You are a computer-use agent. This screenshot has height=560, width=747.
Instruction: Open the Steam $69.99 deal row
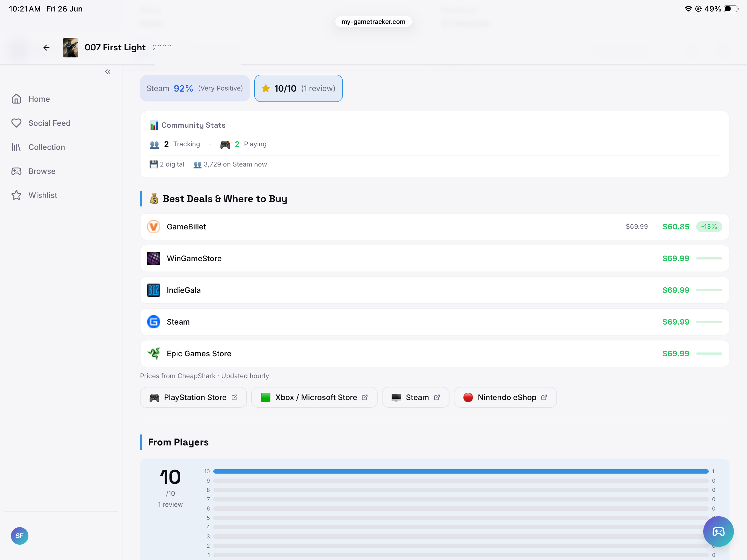pyautogui.click(x=434, y=322)
